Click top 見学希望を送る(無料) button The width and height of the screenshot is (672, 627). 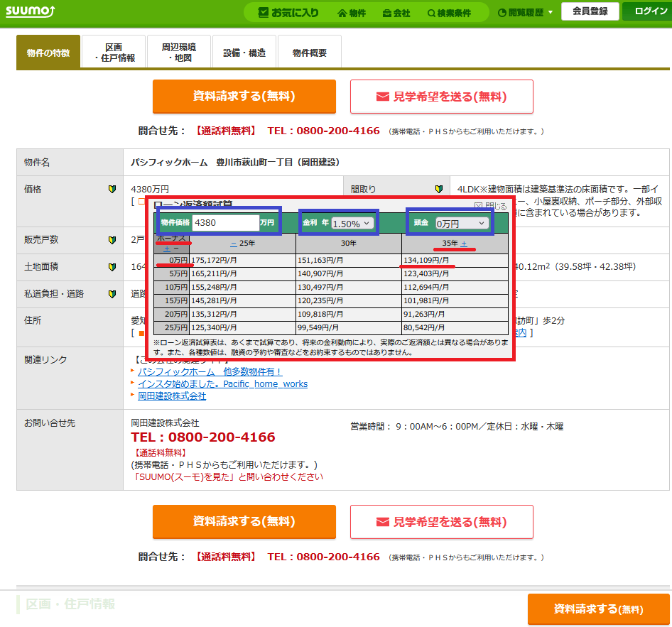coord(441,97)
